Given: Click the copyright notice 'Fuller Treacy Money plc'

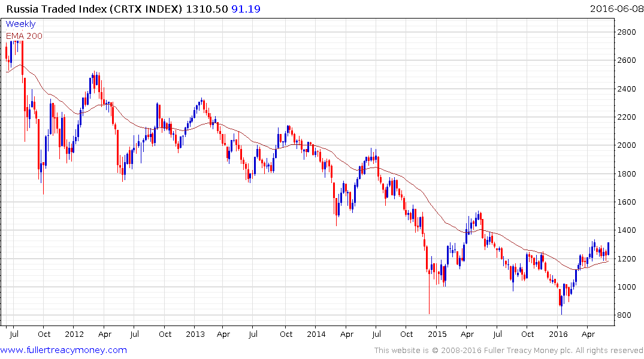Looking at the screenshot, I should click(528, 351).
